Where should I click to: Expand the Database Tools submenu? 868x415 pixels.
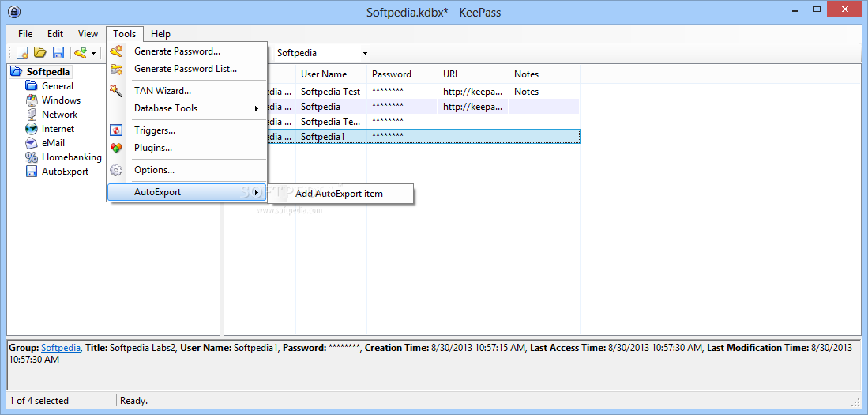pos(187,108)
